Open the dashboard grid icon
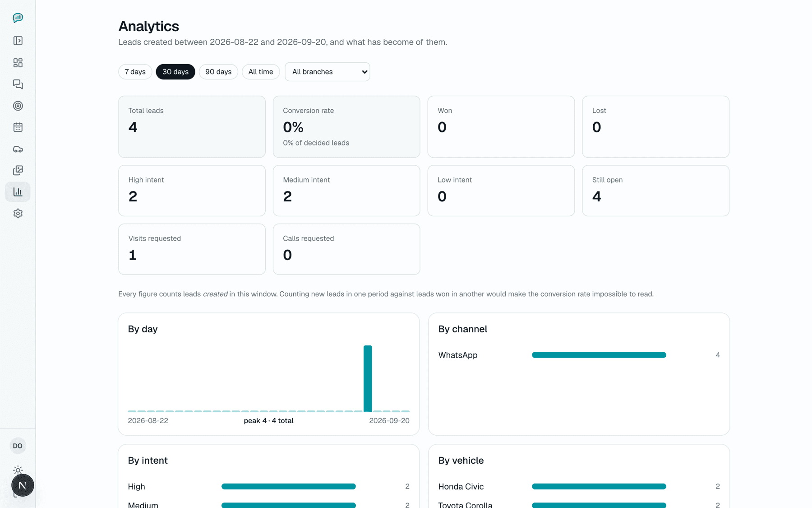This screenshot has height=508, width=812. tap(18, 63)
